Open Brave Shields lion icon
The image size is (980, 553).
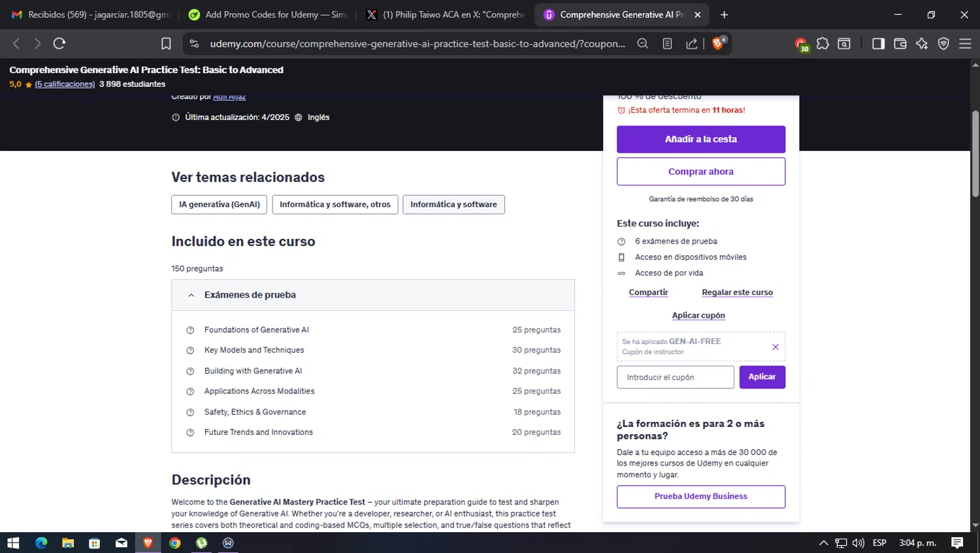(x=718, y=44)
